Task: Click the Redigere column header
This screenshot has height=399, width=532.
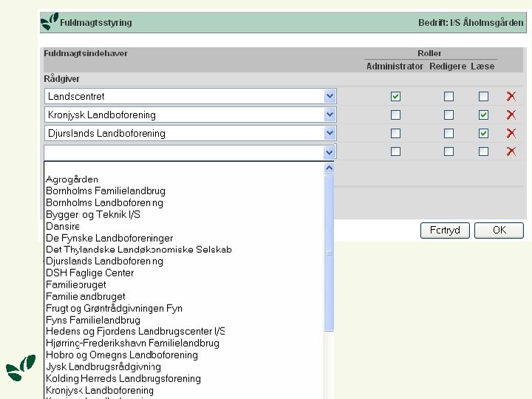Action: 448,66
